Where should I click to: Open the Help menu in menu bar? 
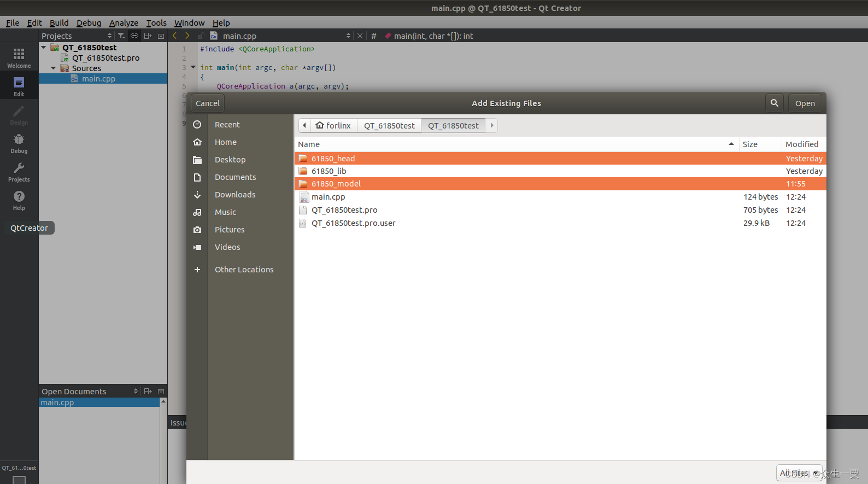221,22
